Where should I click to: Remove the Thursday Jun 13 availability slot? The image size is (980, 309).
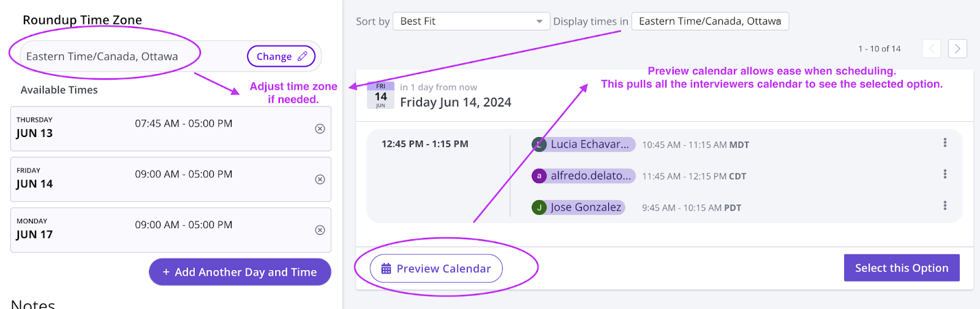320,128
